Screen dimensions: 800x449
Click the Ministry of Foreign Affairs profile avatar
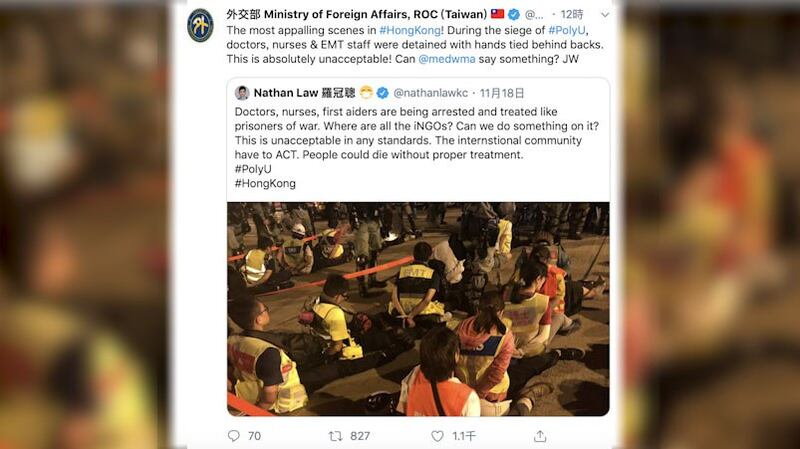(x=200, y=25)
